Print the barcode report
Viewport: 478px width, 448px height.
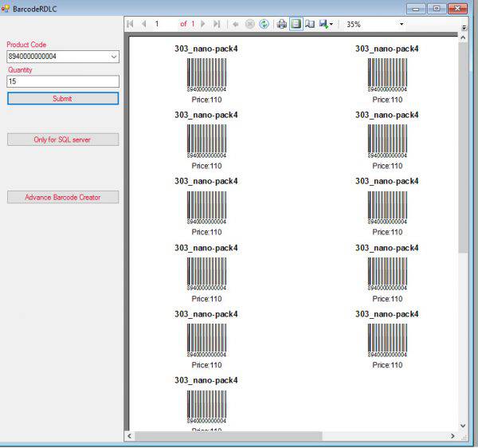(x=281, y=25)
